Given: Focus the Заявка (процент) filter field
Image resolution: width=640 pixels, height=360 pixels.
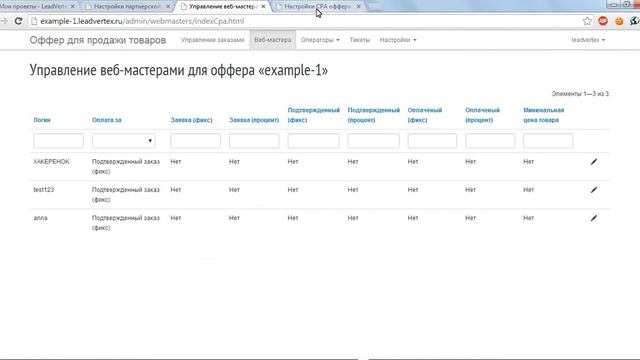Looking at the screenshot, I should pyautogui.click(x=254, y=141).
